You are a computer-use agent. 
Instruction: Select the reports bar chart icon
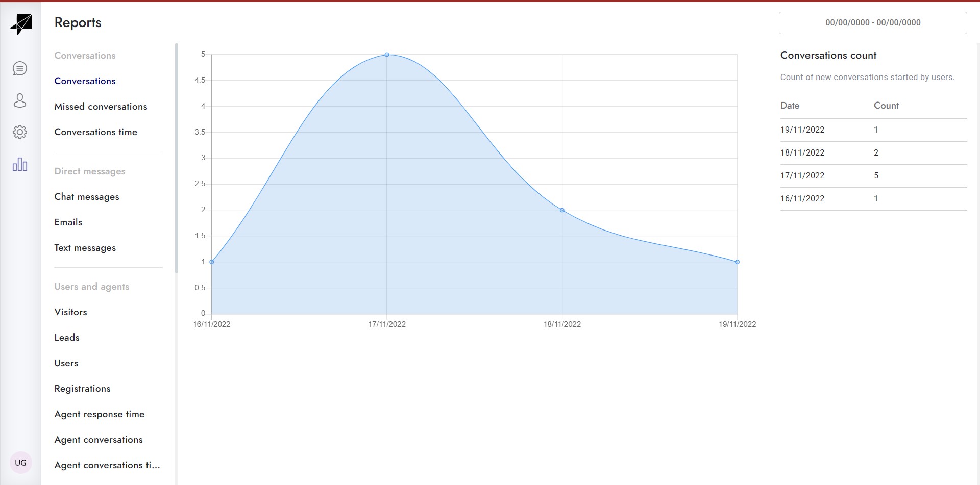20,164
